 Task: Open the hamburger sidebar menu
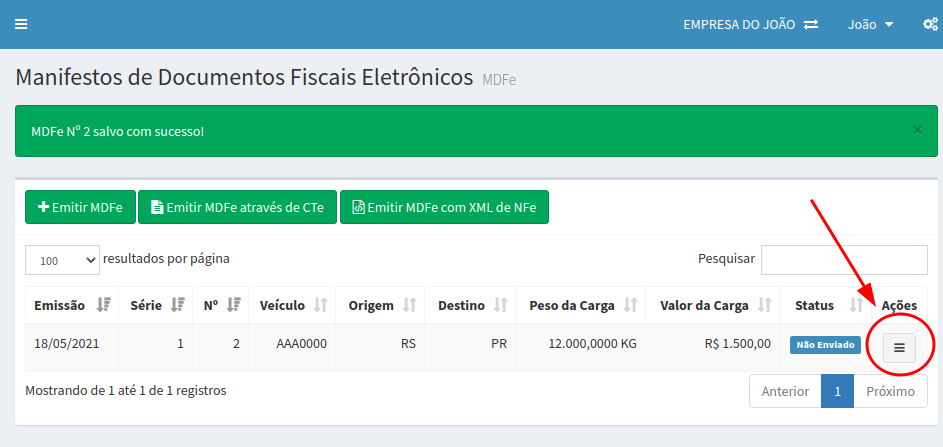(21, 24)
